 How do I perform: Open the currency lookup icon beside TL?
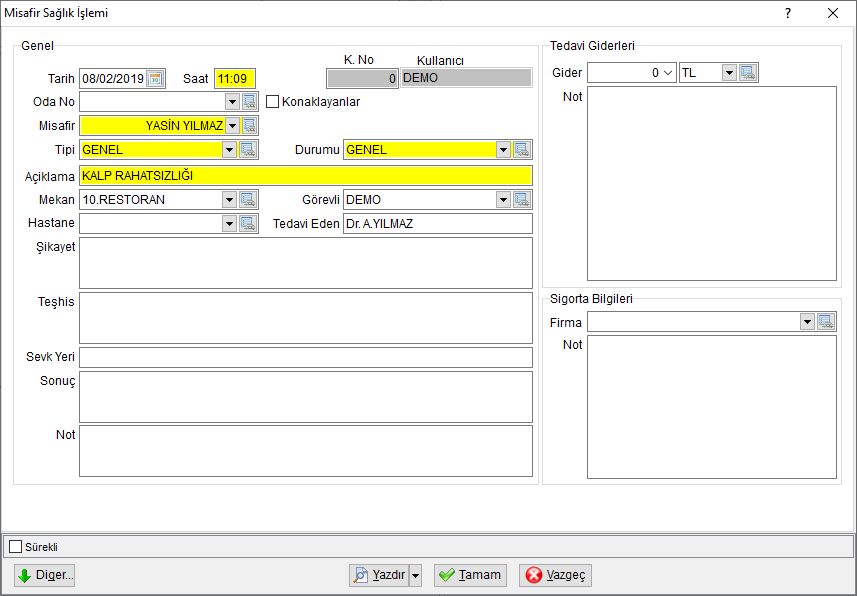(x=748, y=72)
